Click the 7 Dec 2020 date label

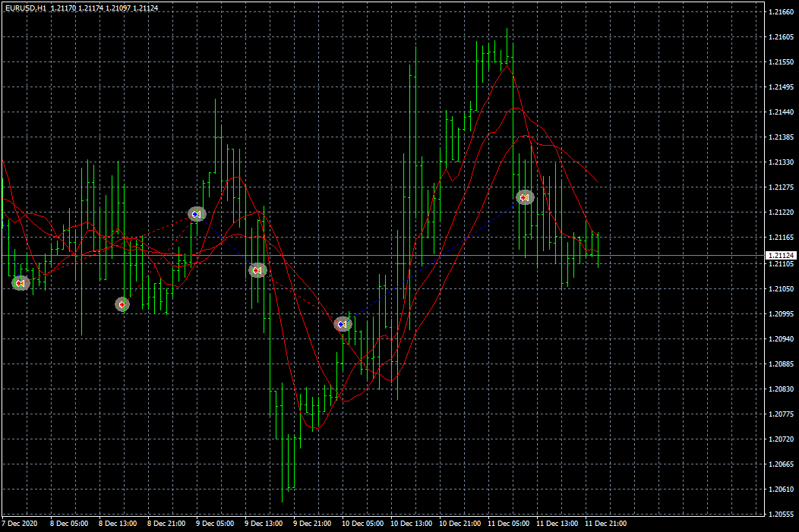point(19,524)
